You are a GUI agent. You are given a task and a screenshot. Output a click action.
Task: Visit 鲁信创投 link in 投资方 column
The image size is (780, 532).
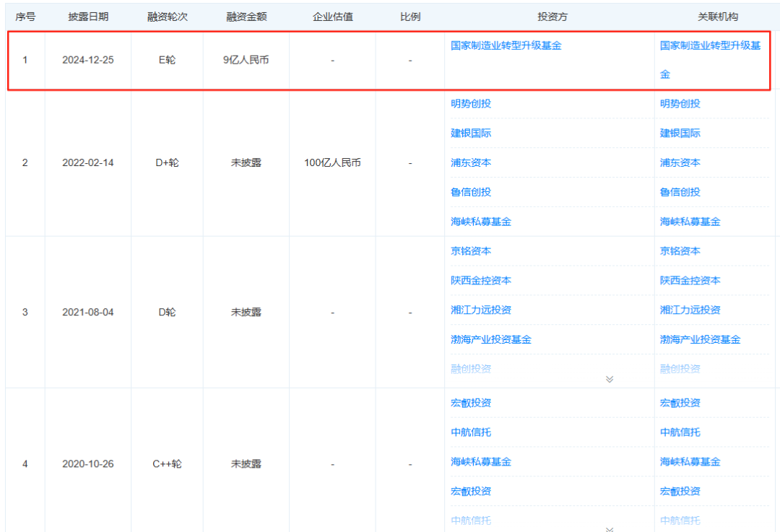[x=471, y=192]
